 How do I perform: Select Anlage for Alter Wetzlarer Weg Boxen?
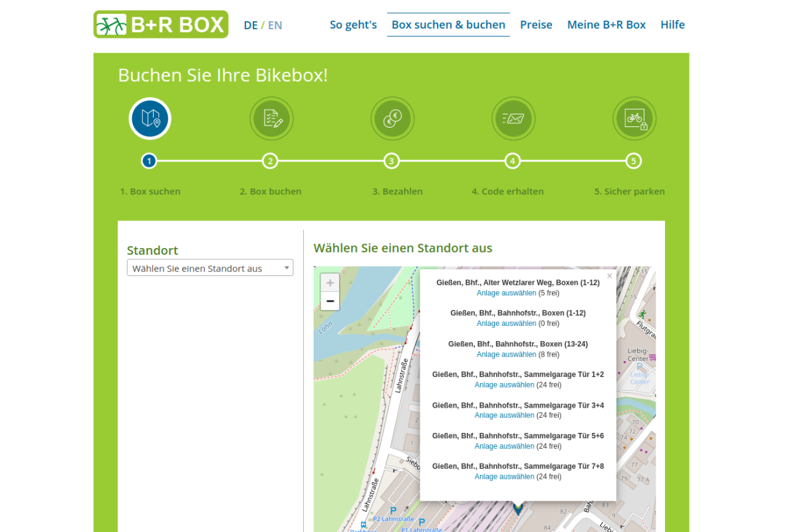[x=506, y=293]
